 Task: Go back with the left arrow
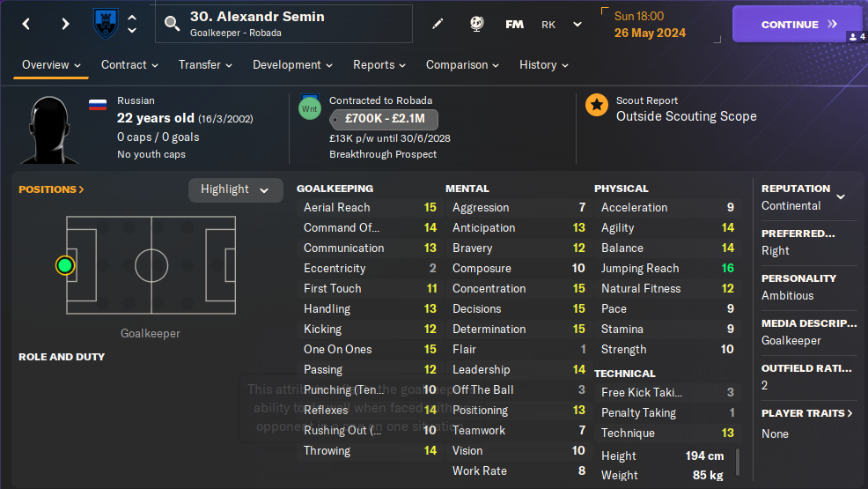click(x=26, y=25)
